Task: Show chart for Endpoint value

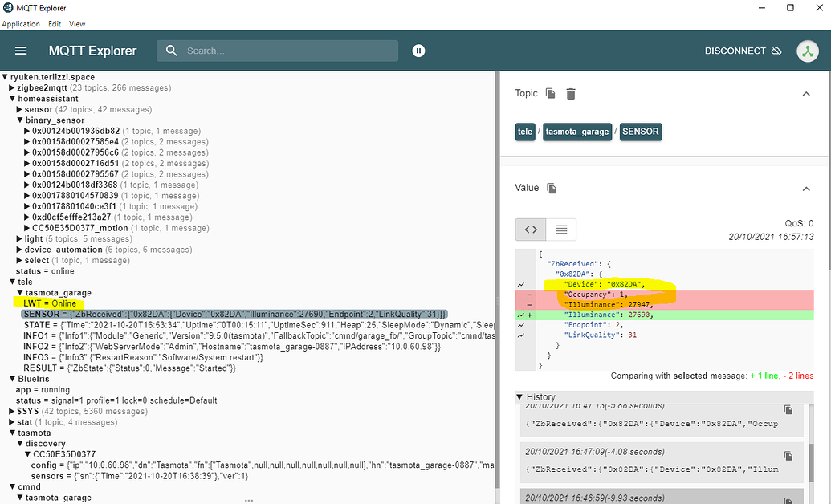Action: coord(521,325)
